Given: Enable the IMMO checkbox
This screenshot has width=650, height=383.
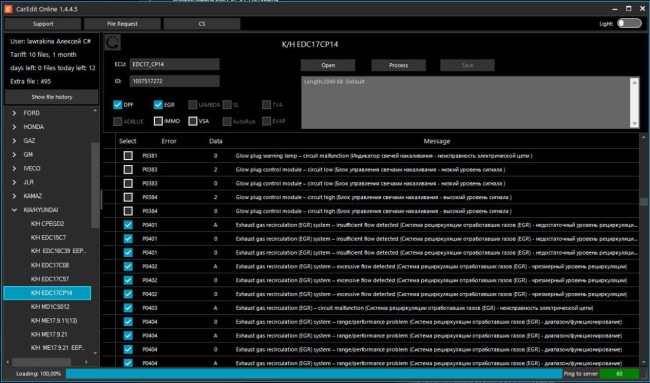Looking at the screenshot, I should [x=158, y=121].
